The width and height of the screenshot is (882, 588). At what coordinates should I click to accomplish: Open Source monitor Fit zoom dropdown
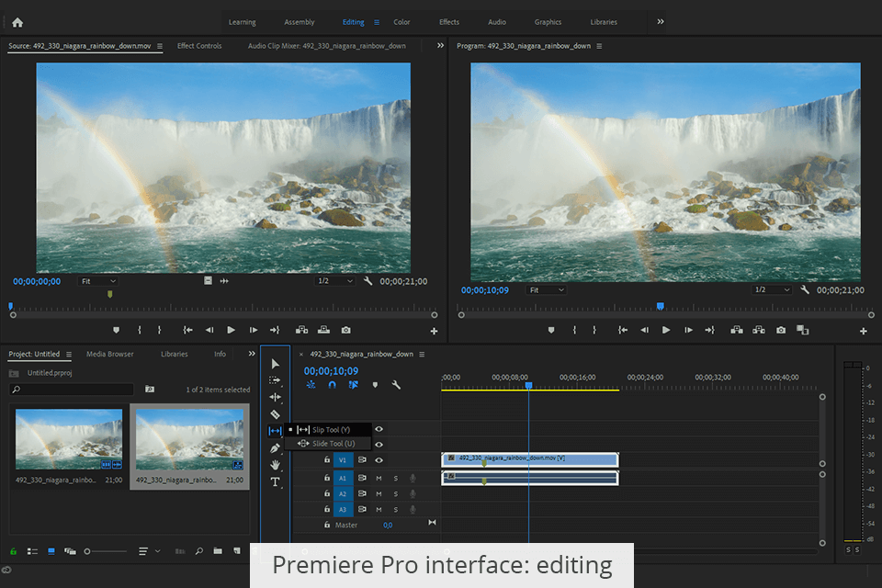tap(98, 281)
